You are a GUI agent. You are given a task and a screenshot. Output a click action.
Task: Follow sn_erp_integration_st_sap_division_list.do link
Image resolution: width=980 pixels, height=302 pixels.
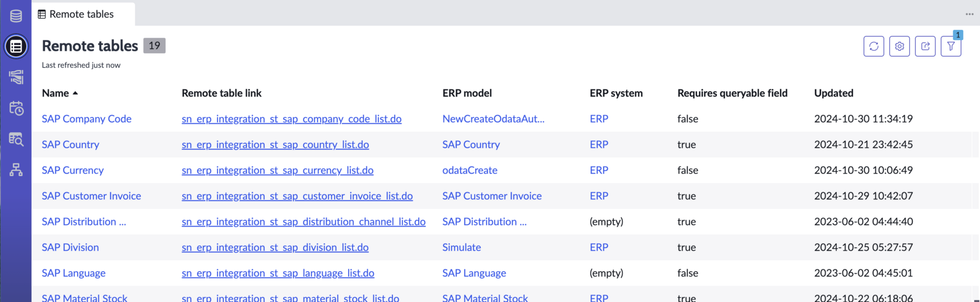click(275, 247)
